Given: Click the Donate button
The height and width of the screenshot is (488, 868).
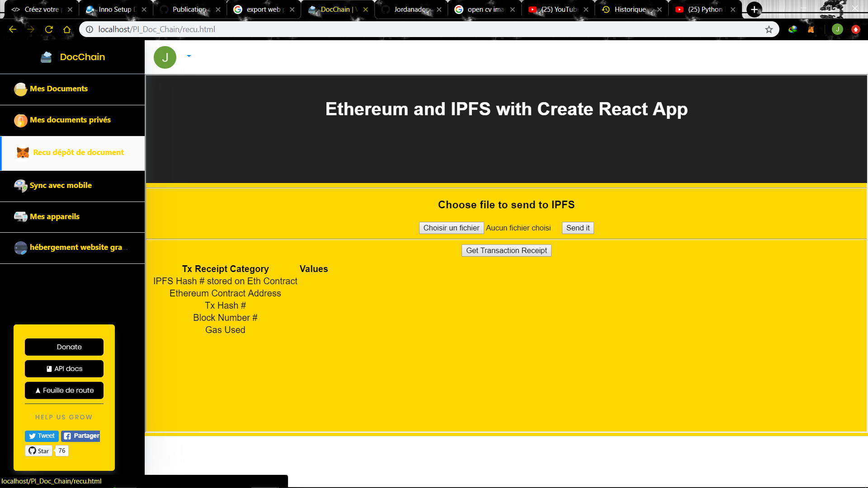Looking at the screenshot, I should (64, 347).
